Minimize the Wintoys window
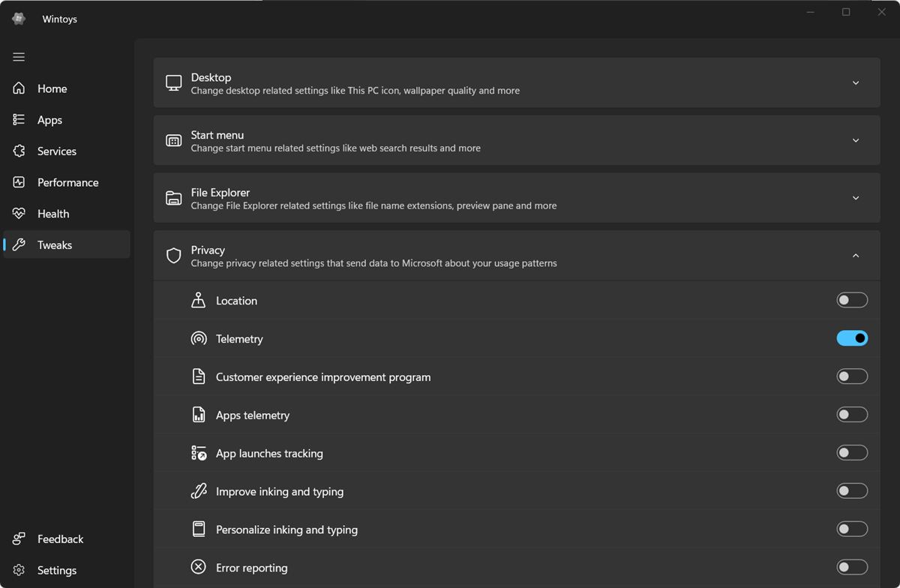 pyautogui.click(x=811, y=12)
